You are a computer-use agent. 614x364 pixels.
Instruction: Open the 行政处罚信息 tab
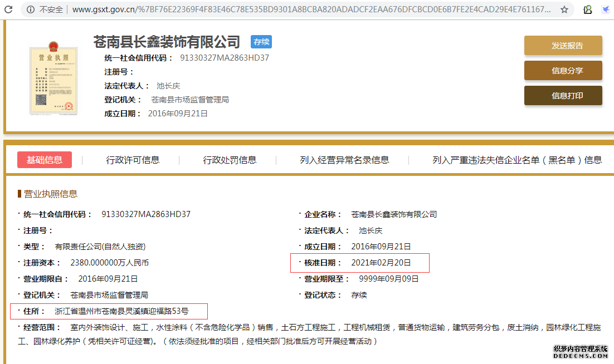pyautogui.click(x=230, y=160)
